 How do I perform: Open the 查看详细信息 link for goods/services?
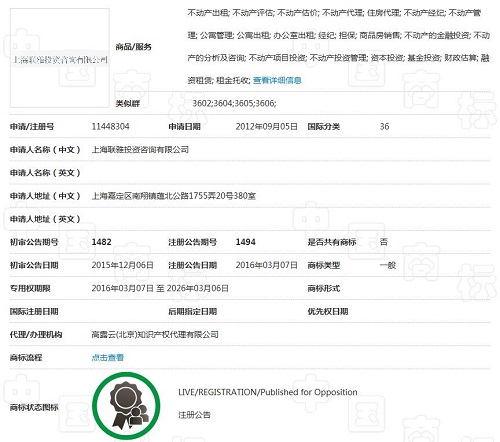[277, 80]
